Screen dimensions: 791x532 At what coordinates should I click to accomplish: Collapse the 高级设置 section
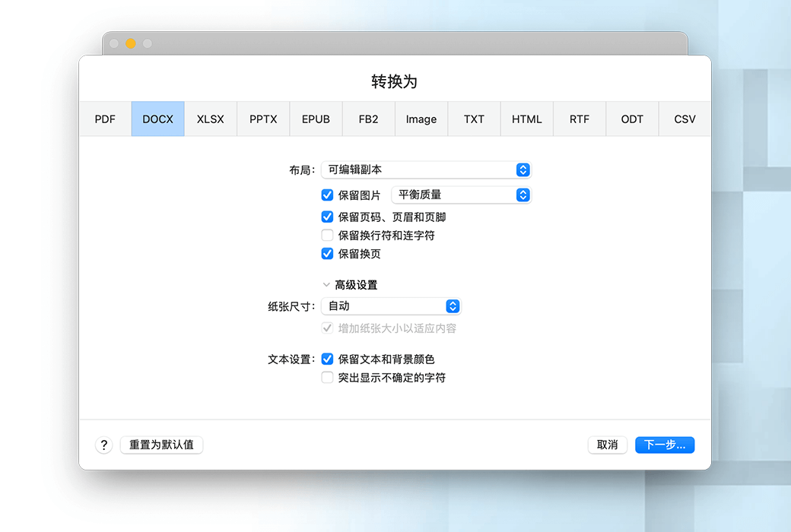tap(327, 285)
